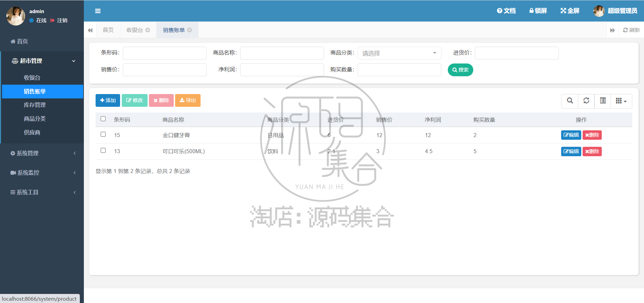
Task: Click the 导出 export button
Action: [x=188, y=100]
